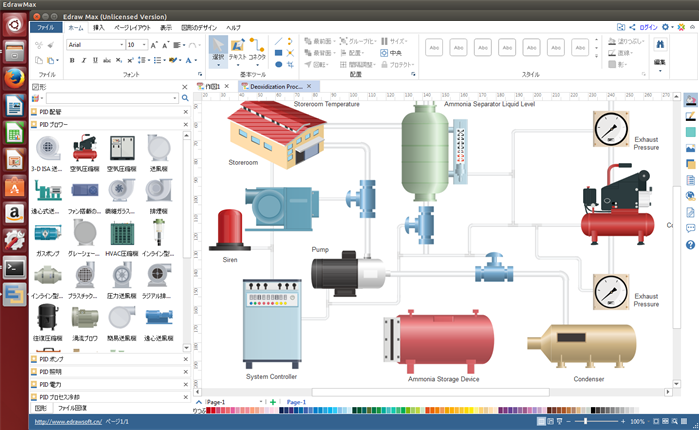699x430 pixels.
Task: Pick the red swatch in the color palette
Action: (214, 410)
